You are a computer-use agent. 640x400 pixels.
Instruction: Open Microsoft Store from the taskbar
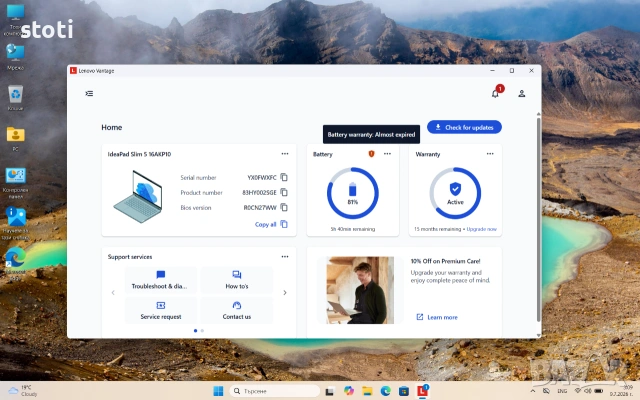404,391
